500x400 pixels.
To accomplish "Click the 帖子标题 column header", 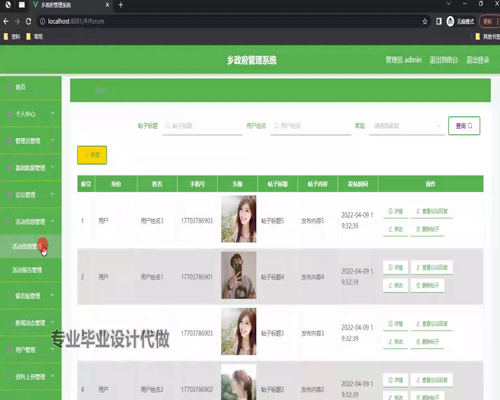I will click(277, 184).
